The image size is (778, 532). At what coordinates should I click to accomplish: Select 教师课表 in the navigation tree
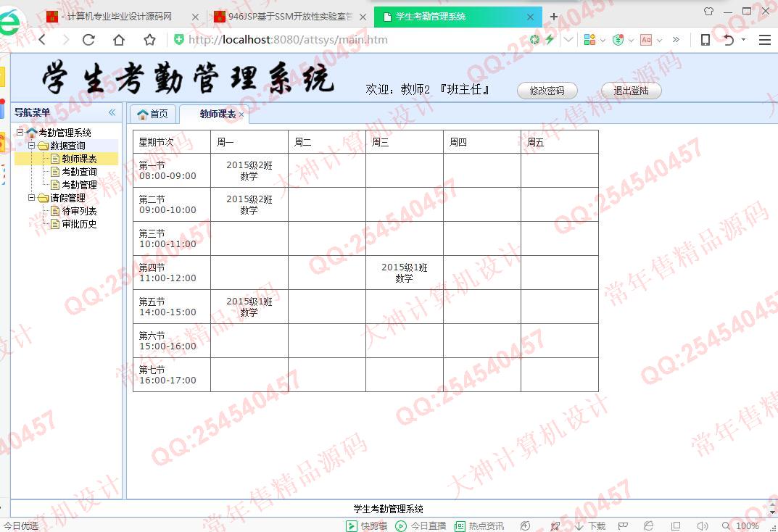point(79,159)
